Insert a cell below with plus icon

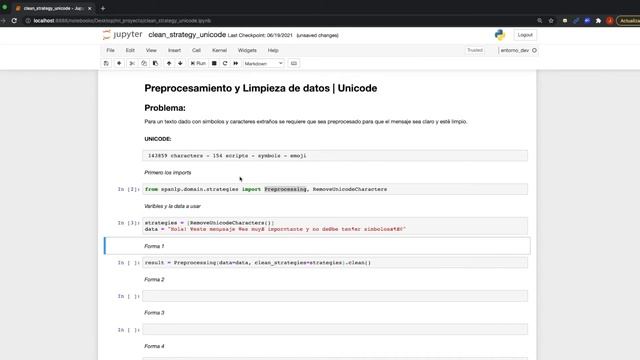(119, 63)
